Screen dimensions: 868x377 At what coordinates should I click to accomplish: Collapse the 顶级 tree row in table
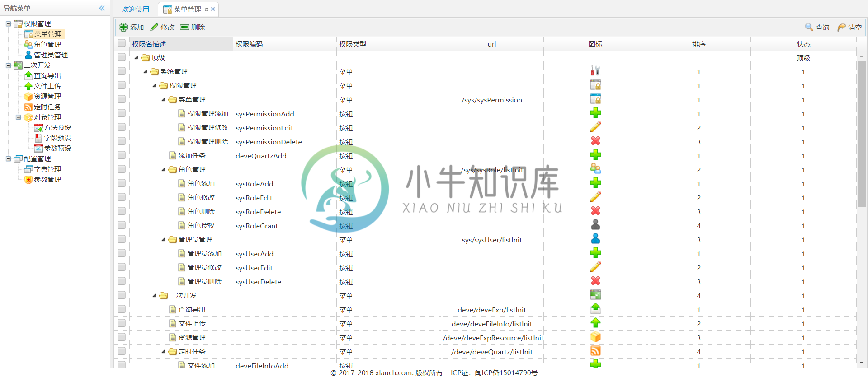(x=136, y=58)
